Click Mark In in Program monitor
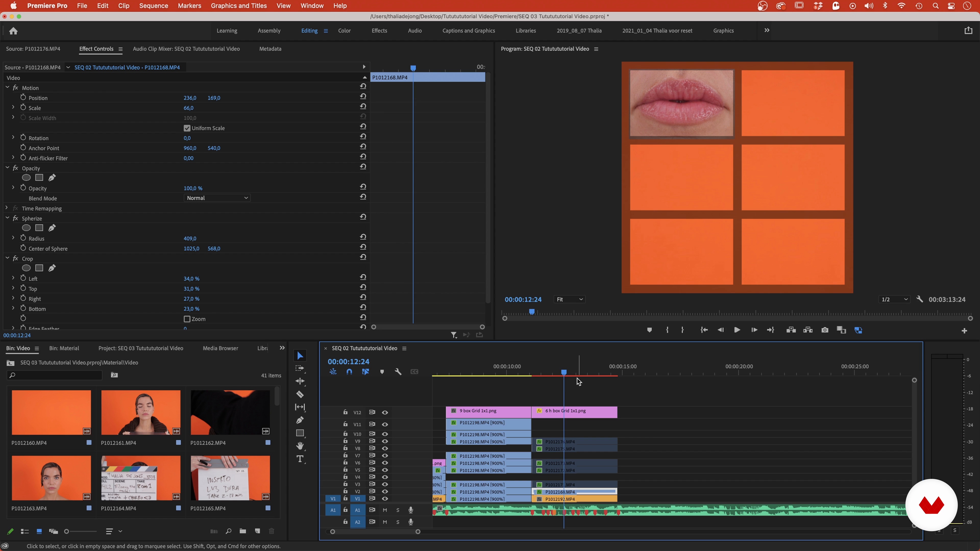Viewport: 980px width, 551px height. point(667,330)
